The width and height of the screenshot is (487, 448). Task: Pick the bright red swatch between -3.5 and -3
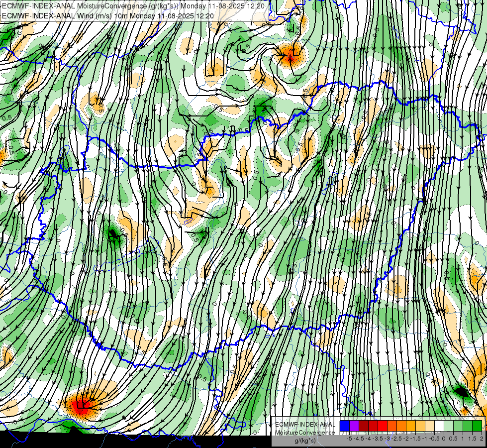383,426
